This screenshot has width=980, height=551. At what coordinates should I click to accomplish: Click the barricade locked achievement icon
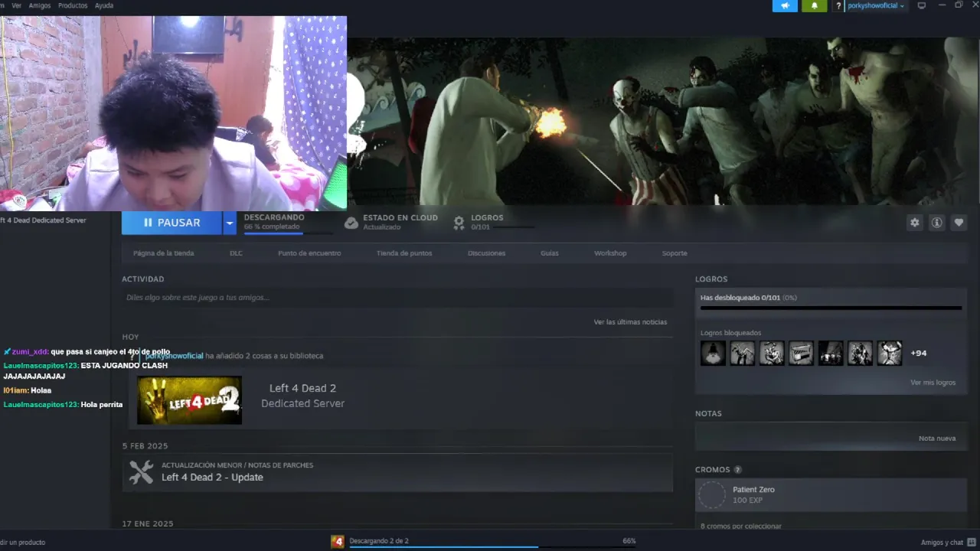coord(801,353)
